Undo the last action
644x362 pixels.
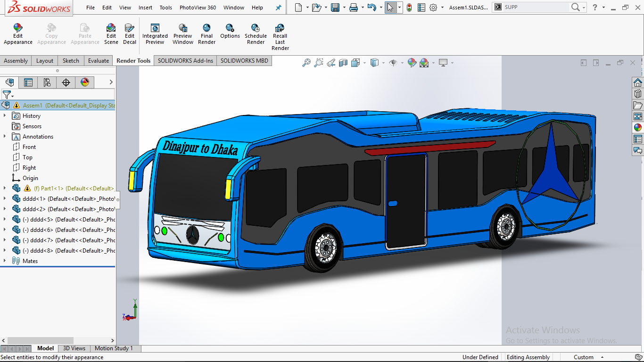[372, 8]
